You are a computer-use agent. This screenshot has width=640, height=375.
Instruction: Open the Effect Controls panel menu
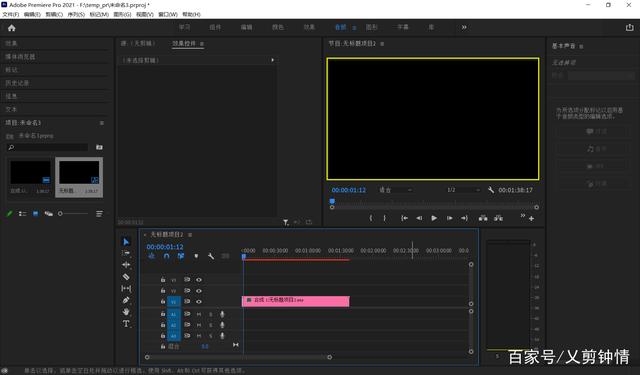(x=202, y=44)
